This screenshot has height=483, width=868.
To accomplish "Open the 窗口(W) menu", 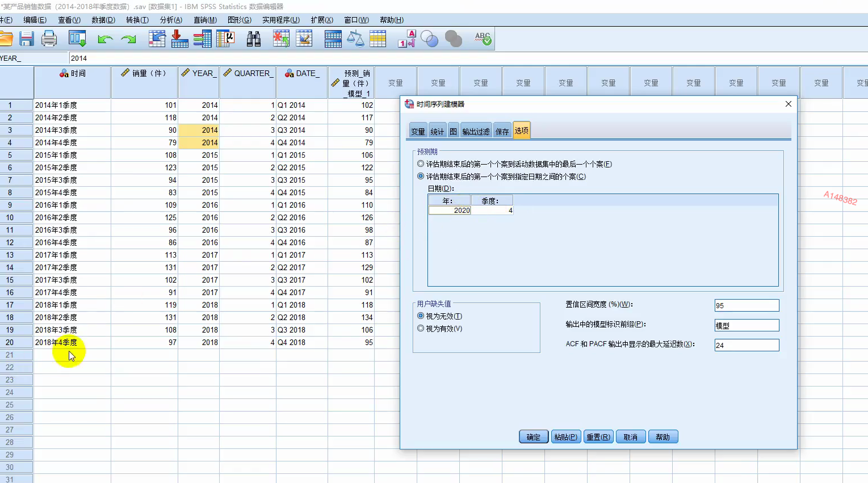I will 357,20.
